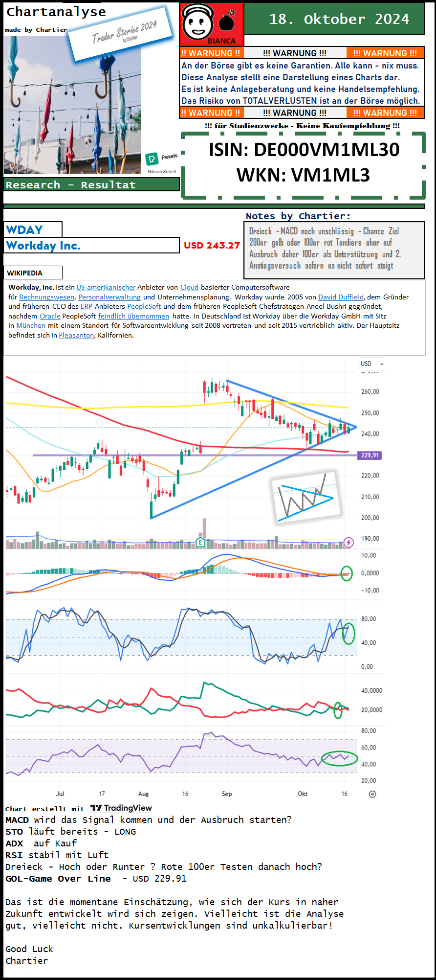The image size is (436, 980).
Task: Click the black bomb icon
Action: click(227, 22)
